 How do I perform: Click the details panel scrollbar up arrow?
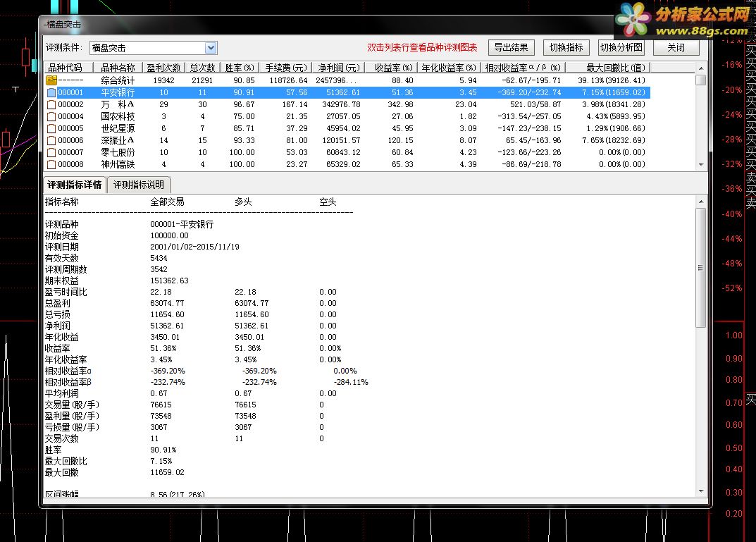(701, 202)
